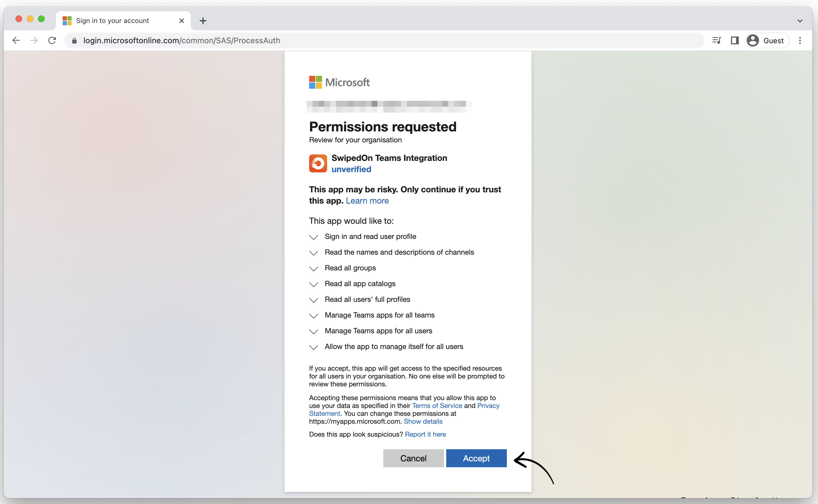Open the 'Privacy Statement' link

click(488, 406)
